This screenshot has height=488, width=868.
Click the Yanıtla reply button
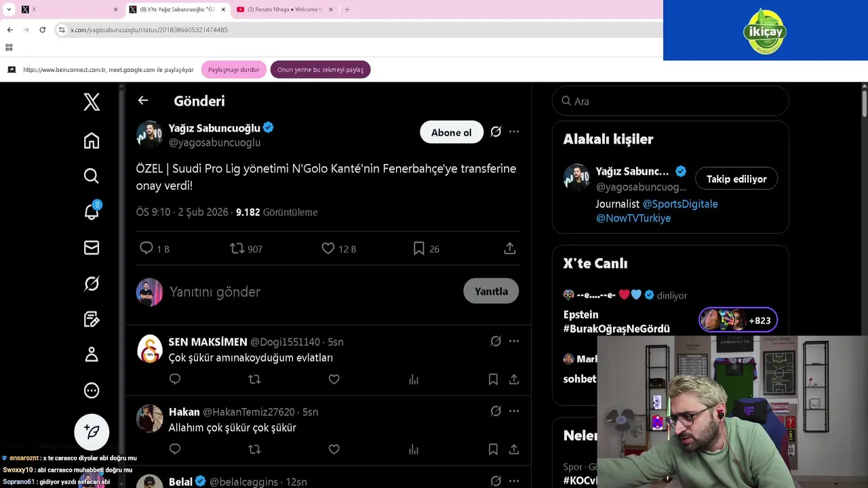coord(491,291)
